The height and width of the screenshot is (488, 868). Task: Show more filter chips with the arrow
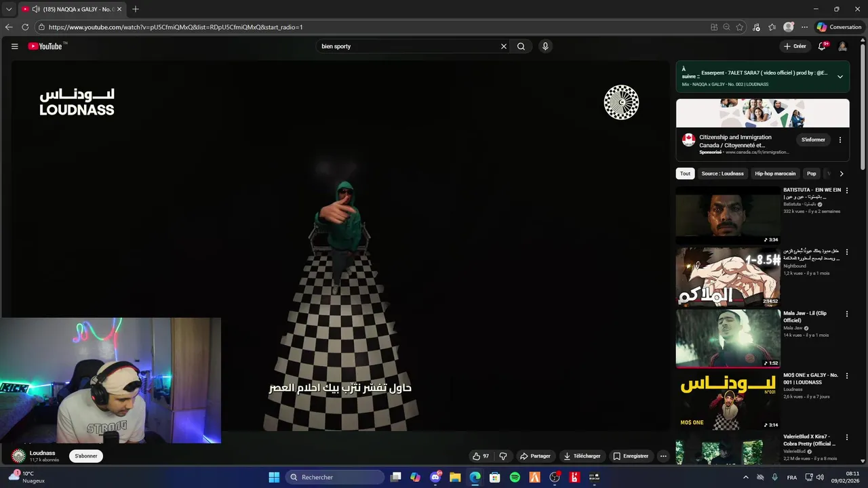coord(842,174)
